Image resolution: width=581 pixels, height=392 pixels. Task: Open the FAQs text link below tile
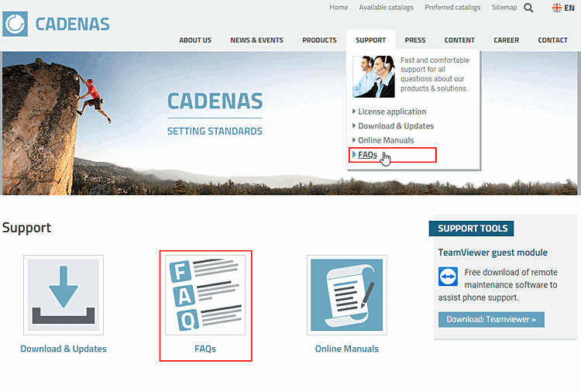tap(205, 349)
